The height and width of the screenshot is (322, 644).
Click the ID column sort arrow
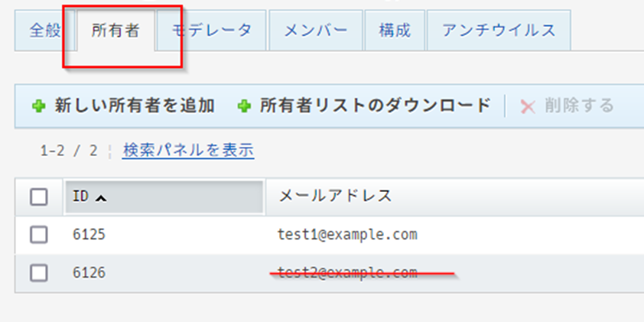[100, 197]
